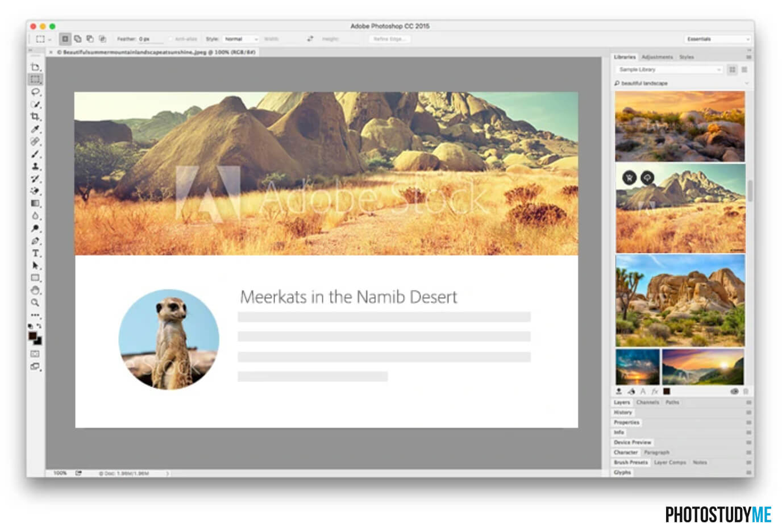Switch to the Styles tab

pyautogui.click(x=687, y=57)
